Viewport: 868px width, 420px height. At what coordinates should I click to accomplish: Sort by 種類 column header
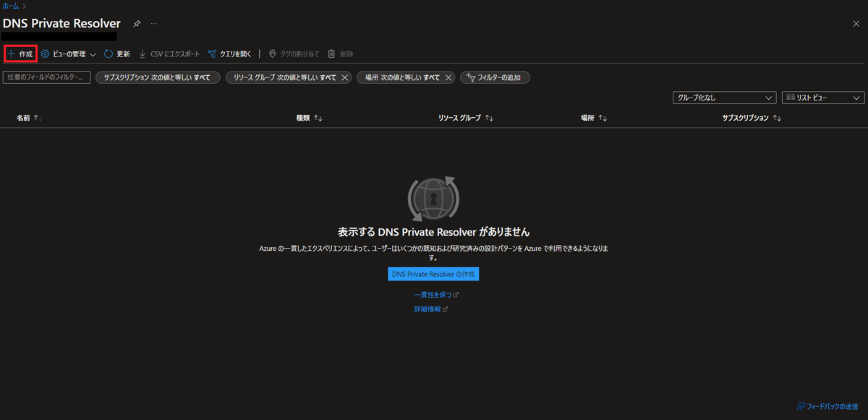[309, 118]
